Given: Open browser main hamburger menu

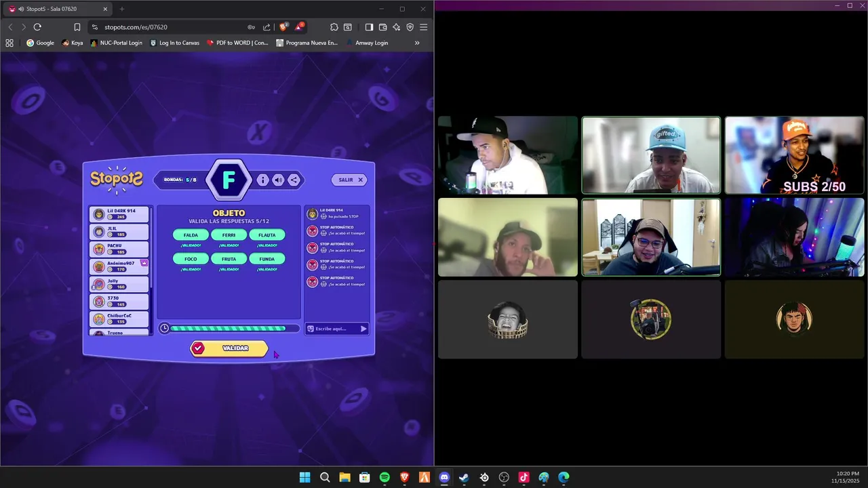Looking at the screenshot, I should pos(423,27).
